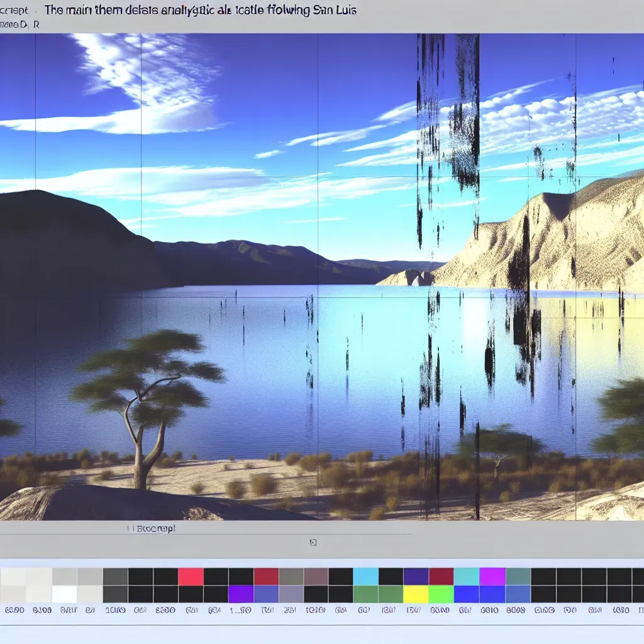This screenshot has width=644, height=644.
Task: Pick the lime green color swatch
Action: pyautogui.click(x=441, y=594)
